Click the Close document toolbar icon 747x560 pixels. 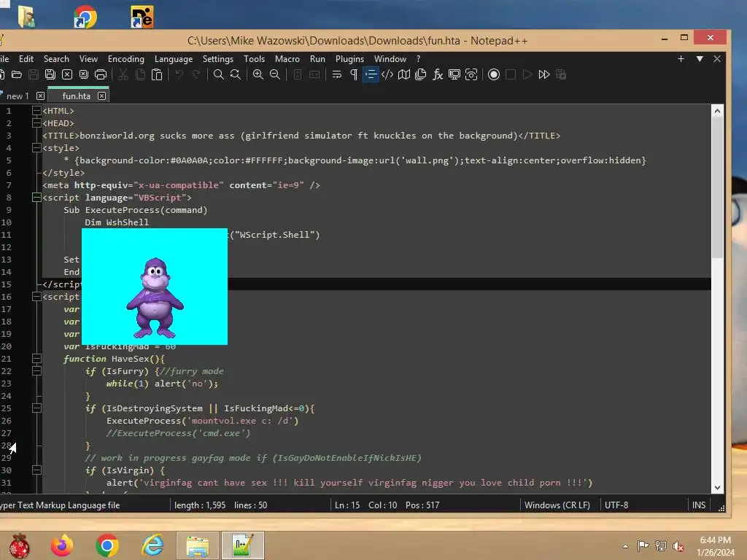point(67,74)
